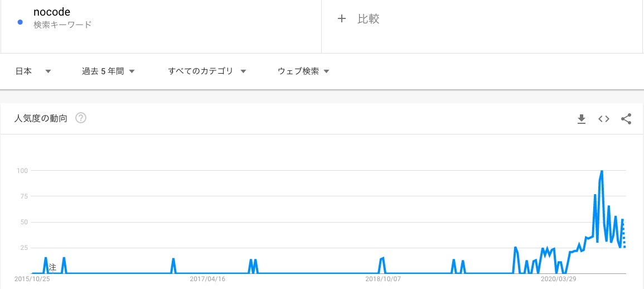Click the 注 note marker on chart

(52, 267)
